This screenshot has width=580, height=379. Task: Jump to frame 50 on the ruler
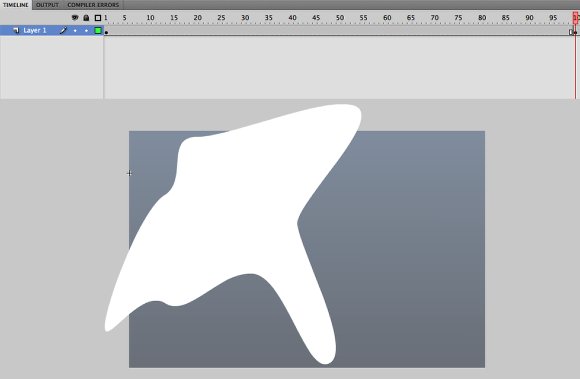pos(340,18)
